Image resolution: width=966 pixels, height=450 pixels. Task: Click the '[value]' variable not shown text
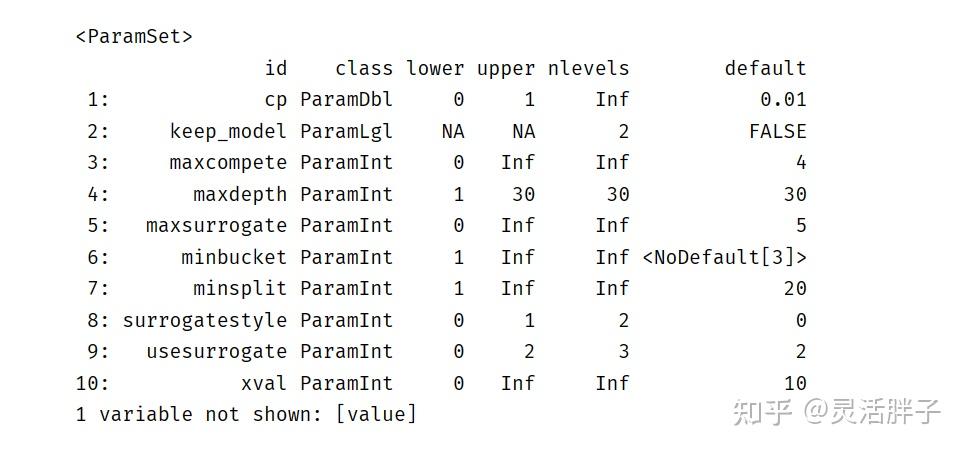376,414
